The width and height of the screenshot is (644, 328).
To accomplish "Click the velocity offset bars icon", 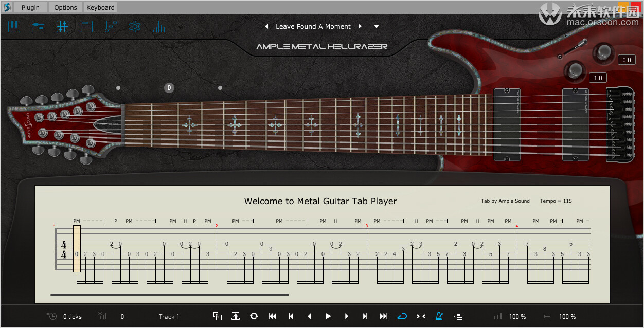I will point(102,316).
